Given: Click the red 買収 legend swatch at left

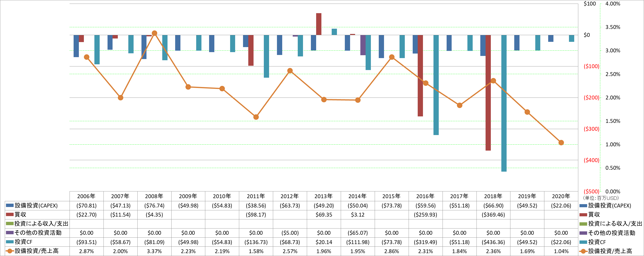Looking at the screenshot, I should tap(10, 214).
